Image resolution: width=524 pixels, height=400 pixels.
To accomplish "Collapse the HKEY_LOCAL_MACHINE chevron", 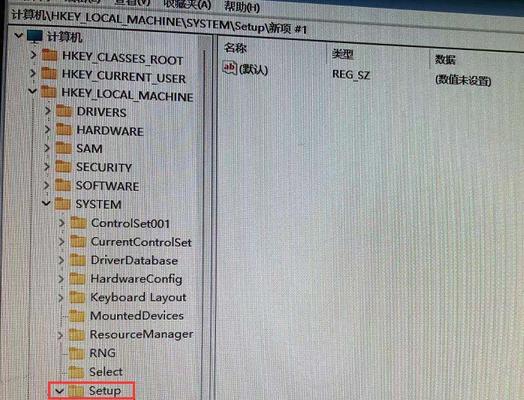I will click(x=32, y=91).
